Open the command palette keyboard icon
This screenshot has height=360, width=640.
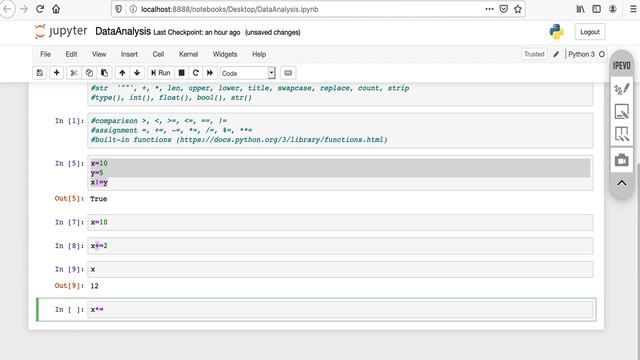tap(288, 73)
